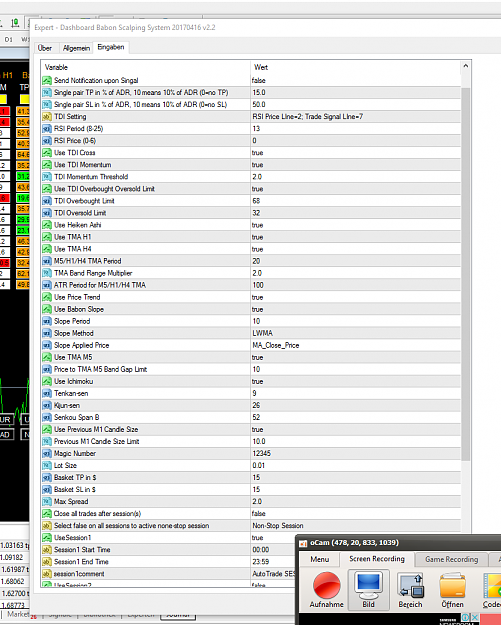Screen dimensions: 501x625
Task: Click the icon beside M5/H1/H4 TMA Period
Action: [x=47, y=261]
